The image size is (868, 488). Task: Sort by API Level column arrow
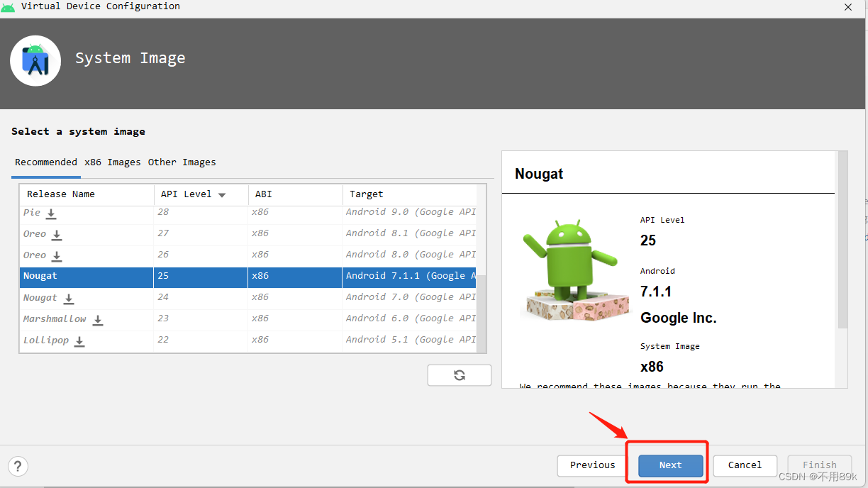(222, 195)
